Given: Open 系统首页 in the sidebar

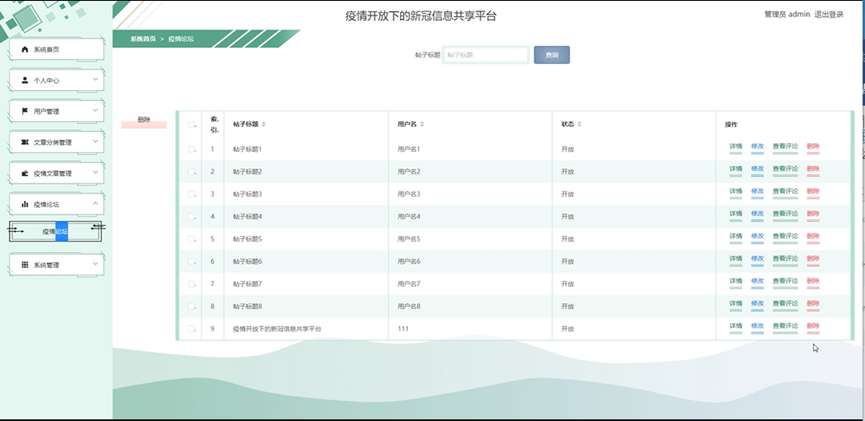Looking at the screenshot, I should coord(57,49).
